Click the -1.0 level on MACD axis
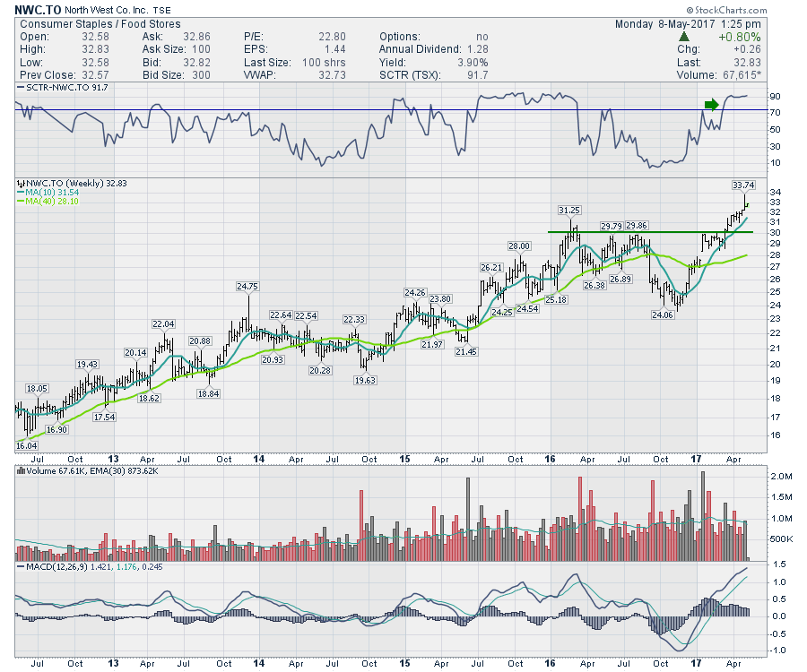The width and height of the screenshot is (807, 672). 779,650
